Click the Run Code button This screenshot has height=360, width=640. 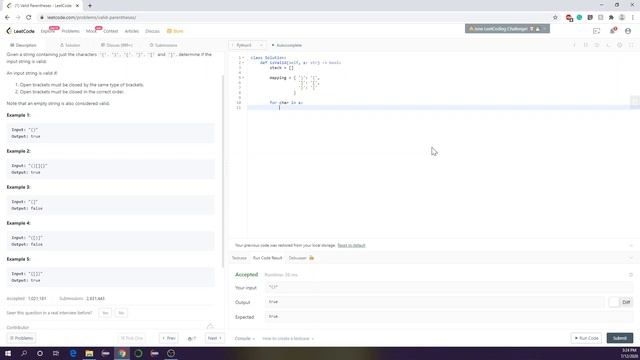(587, 338)
